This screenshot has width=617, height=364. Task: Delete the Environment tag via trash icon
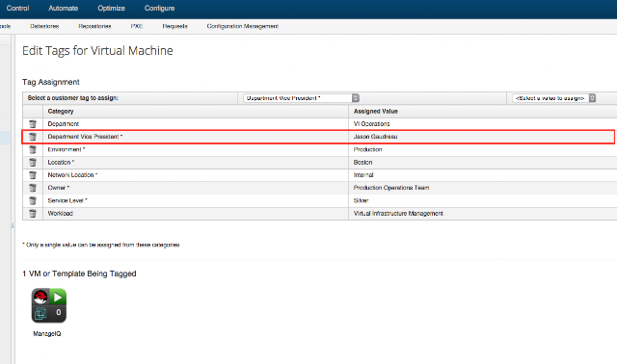click(33, 149)
